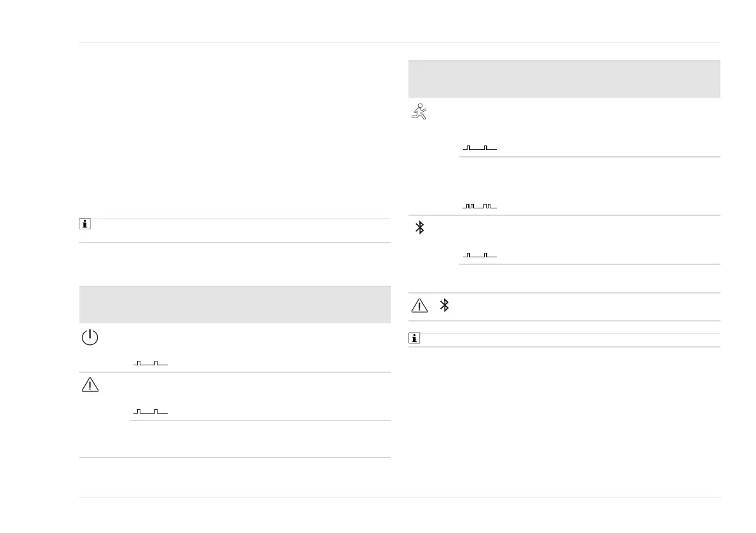This screenshot has width=756, height=533.
Task: Click the warning triangle below the power icon
Action: [x=90, y=385]
